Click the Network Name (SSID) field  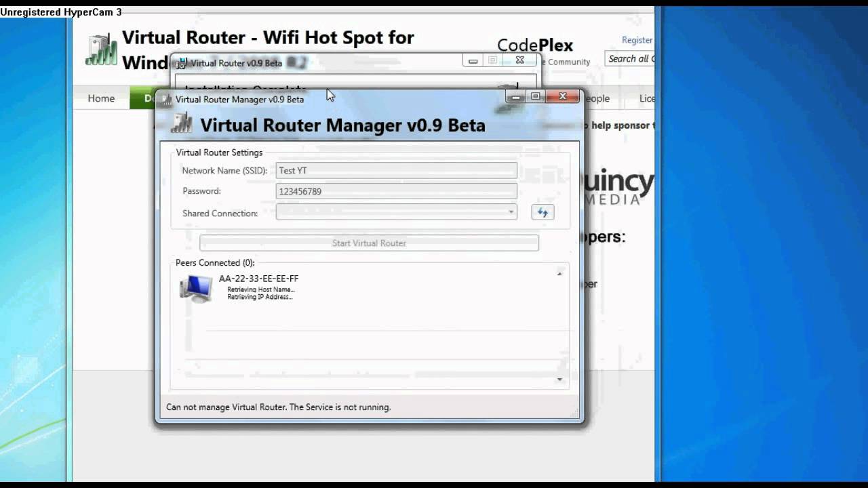pos(396,170)
